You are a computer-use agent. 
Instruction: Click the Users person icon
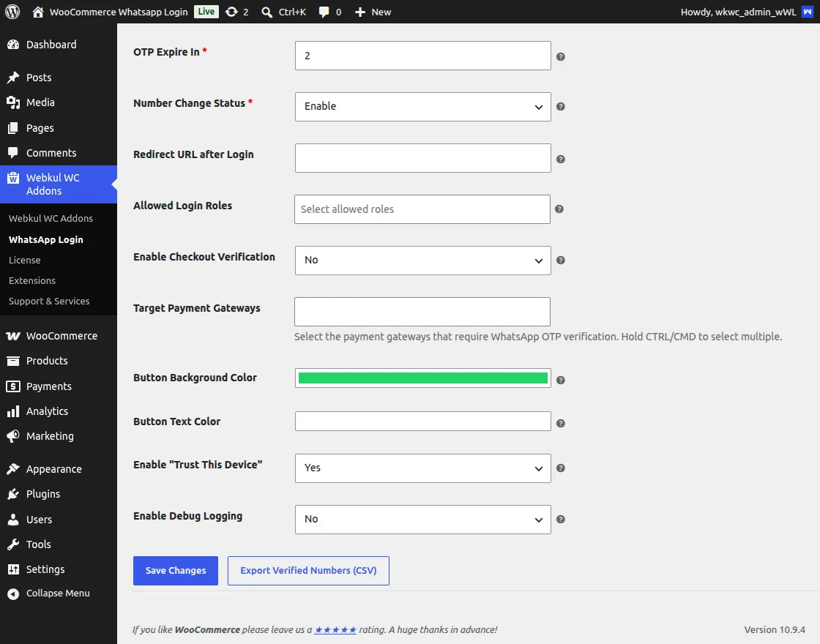point(13,520)
